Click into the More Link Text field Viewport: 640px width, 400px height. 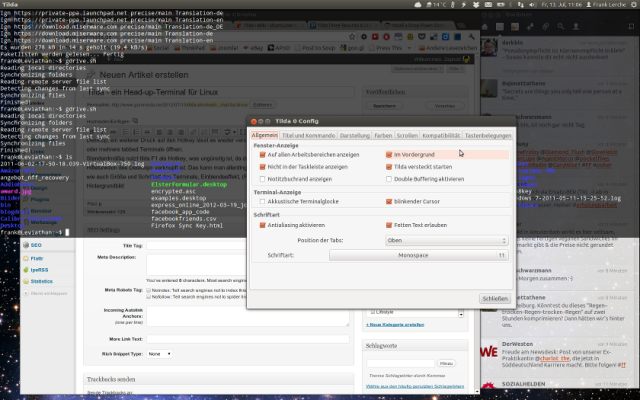point(248,339)
